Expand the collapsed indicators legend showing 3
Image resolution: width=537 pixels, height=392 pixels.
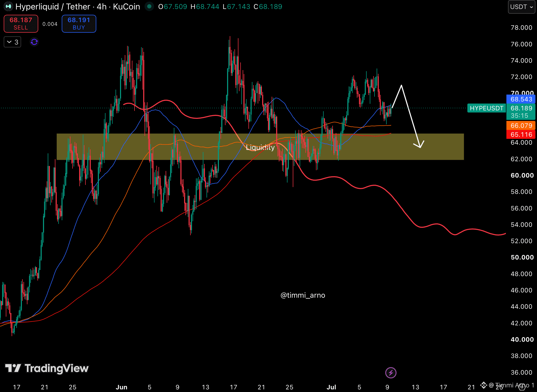[x=12, y=42]
